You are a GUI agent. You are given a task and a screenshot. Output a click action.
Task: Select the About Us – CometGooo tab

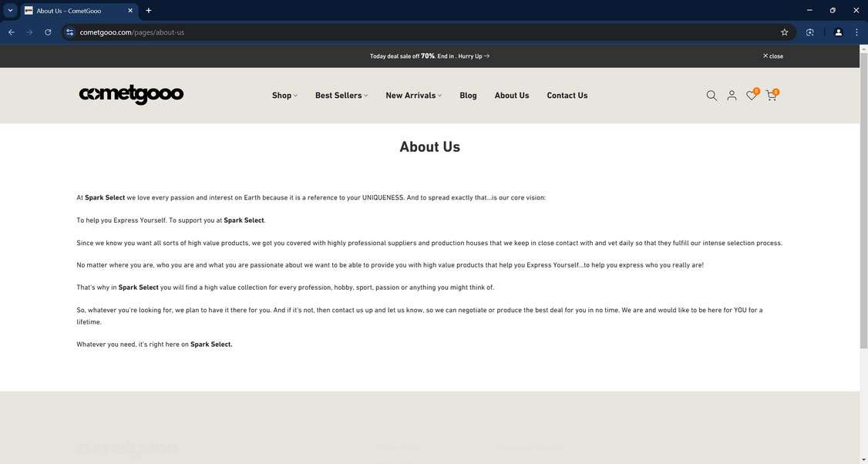coord(79,11)
